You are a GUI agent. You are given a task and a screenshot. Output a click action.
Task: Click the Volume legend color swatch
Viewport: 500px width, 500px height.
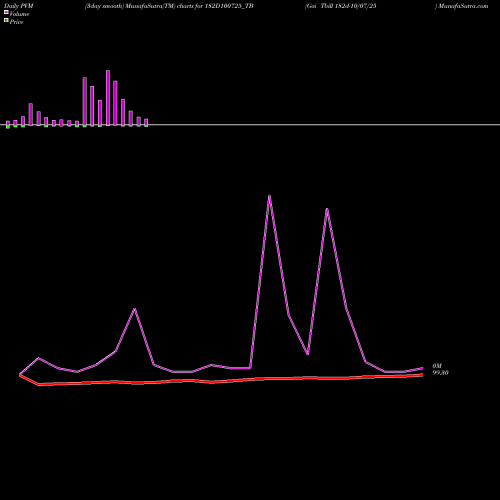pos(6,12)
